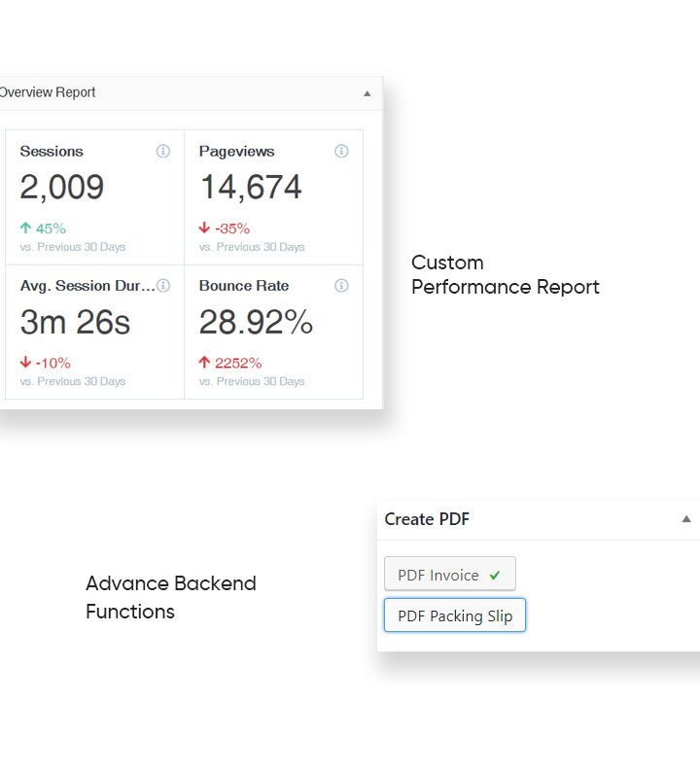Select the 14,674 pageviews value

(x=251, y=188)
